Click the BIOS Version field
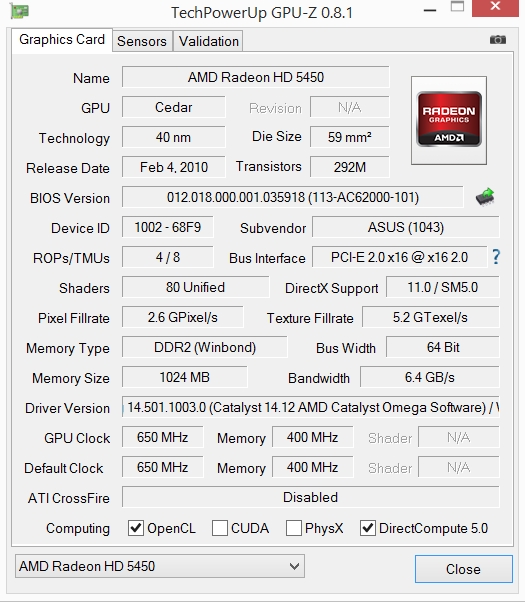 (x=293, y=197)
